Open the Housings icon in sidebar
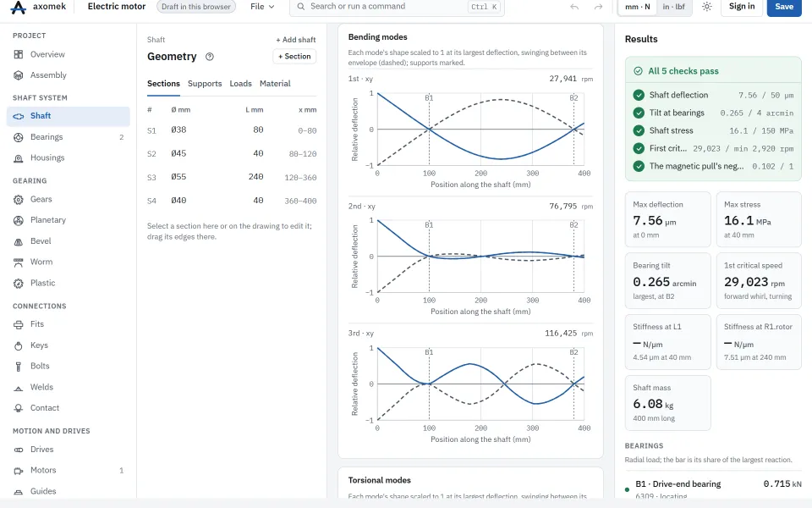This screenshot has width=812, height=508. 18,157
